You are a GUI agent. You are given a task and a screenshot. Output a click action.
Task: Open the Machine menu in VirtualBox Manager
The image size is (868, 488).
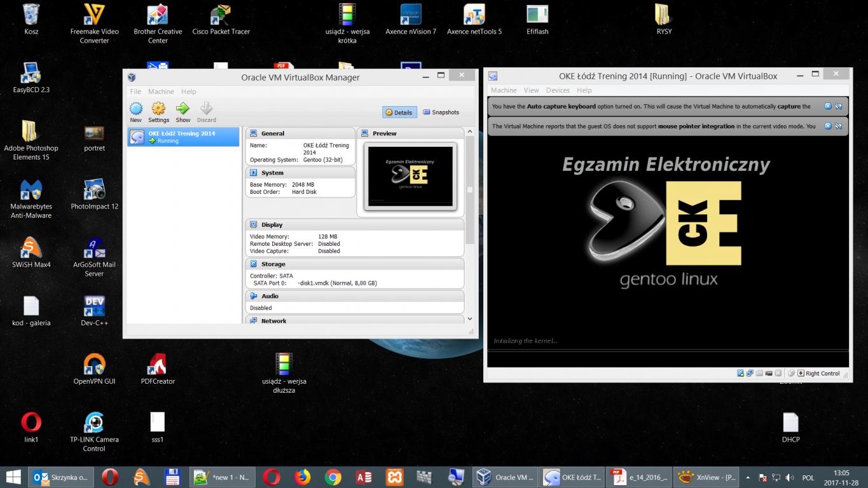coord(161,91)
